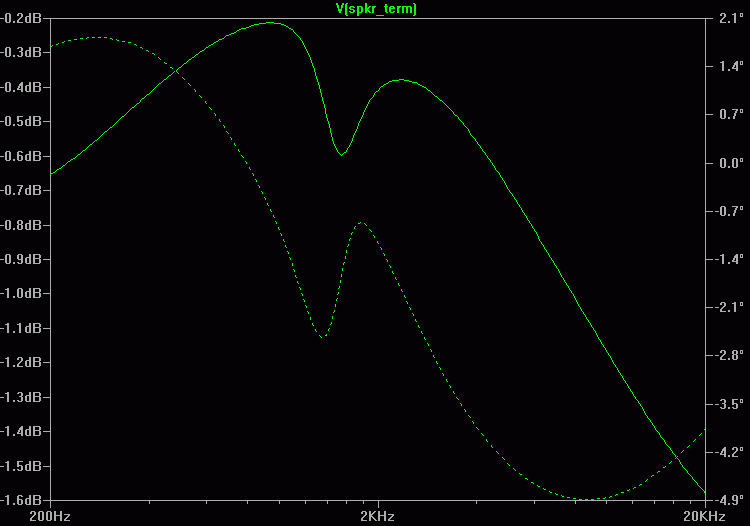
Task: Click the -4.2° phase axis label
Action: pyautogui.click(x=729, y=452)
